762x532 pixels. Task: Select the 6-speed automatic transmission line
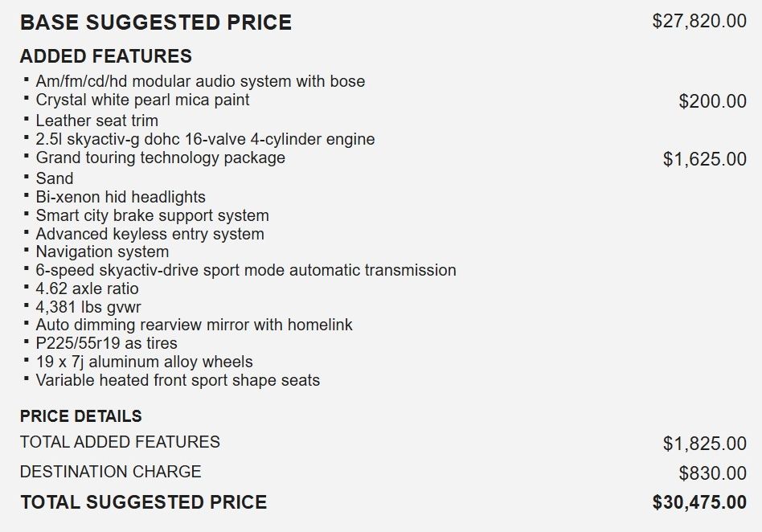pyautogui.click(x=246, y=270)
